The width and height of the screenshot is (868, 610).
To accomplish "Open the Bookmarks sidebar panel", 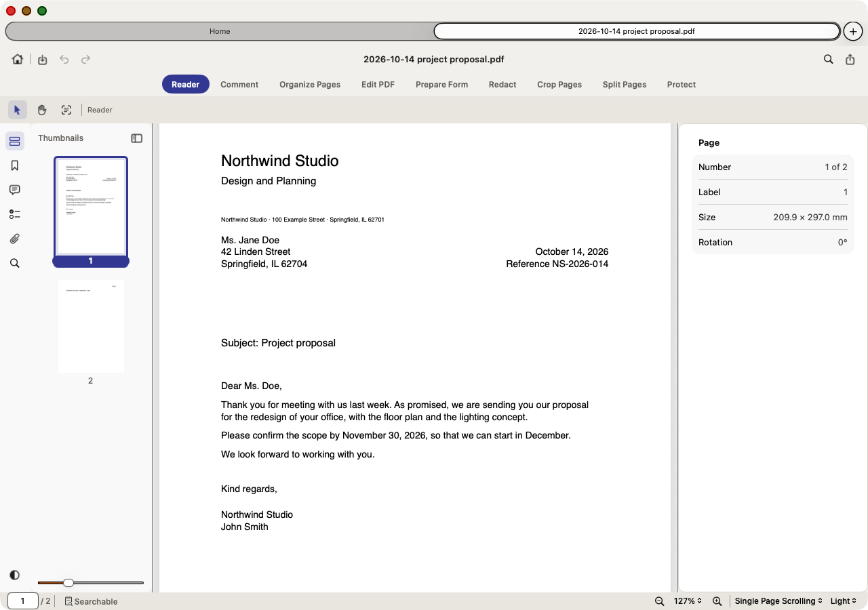I will [x=15, y=165].
